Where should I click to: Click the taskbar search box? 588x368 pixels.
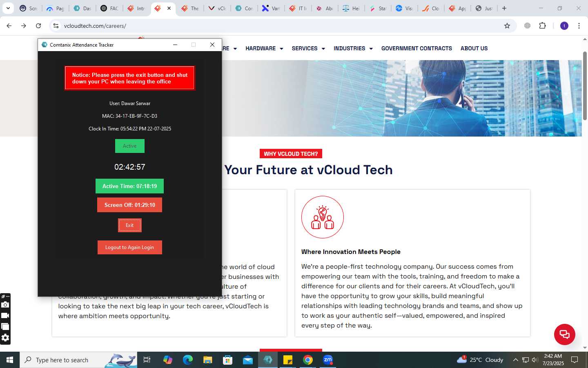click(79, 360)
